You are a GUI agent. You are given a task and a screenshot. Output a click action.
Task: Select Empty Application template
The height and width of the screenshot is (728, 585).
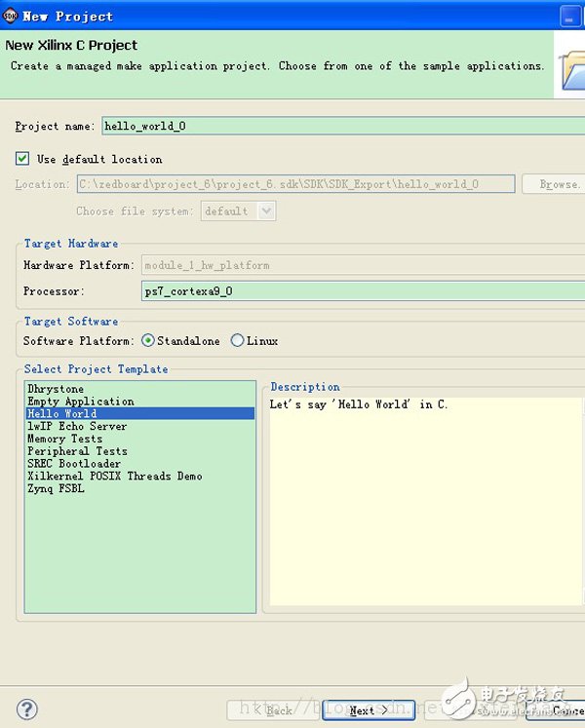(80, 402)
